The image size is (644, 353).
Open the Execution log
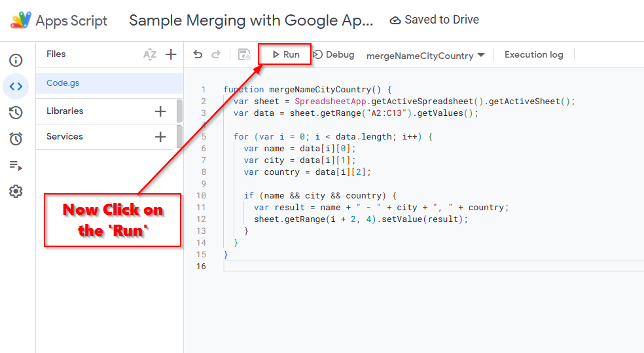(x=533, y=54)
